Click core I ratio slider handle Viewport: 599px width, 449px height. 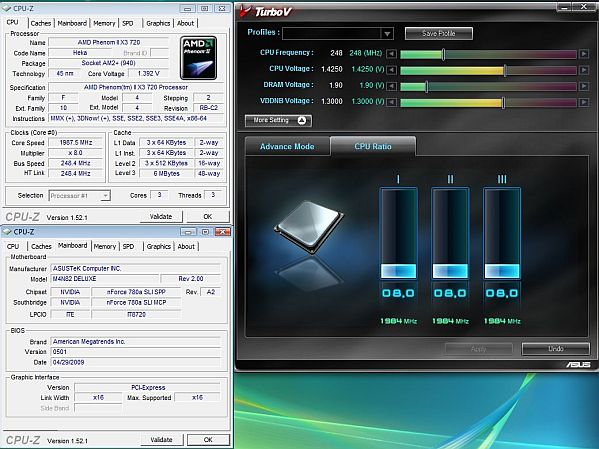pos(398,271)
